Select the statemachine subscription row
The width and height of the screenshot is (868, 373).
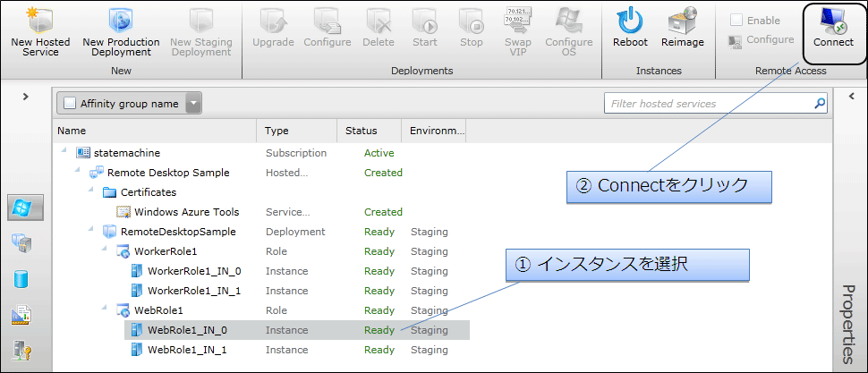click(x=127, y=153)
